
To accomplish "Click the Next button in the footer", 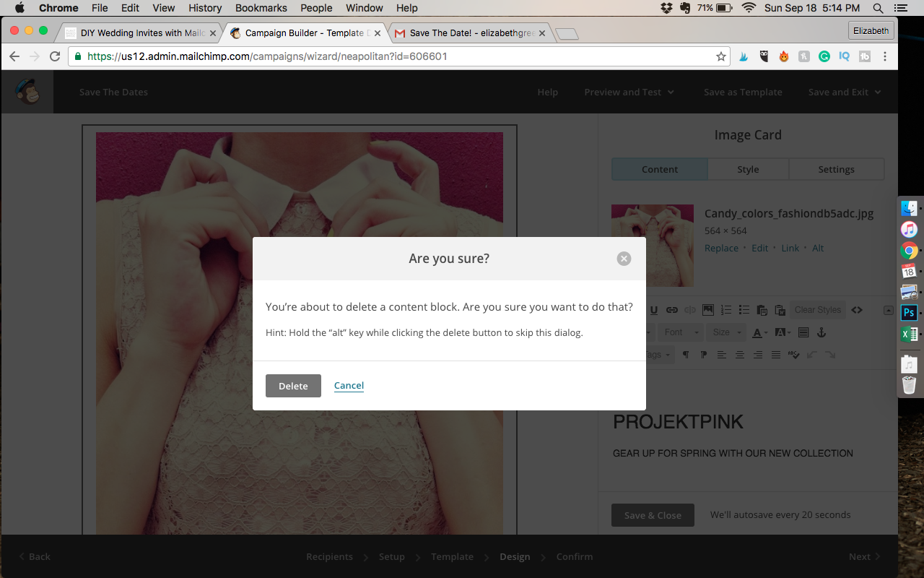I will coord(864,556).
